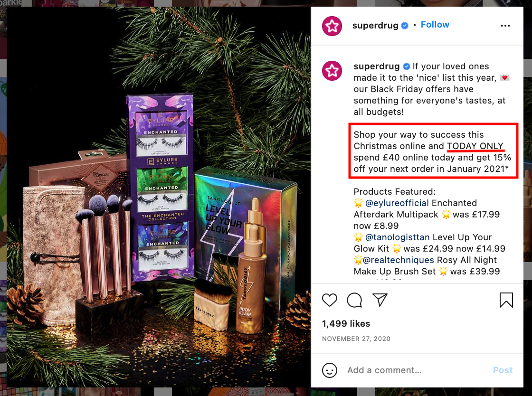Submit the comment with the Post button
Viewport: 532px width, 396px height.
click(503, 370)
